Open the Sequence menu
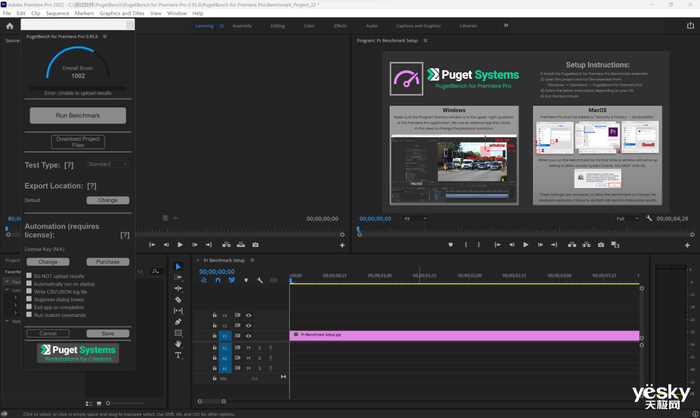The width and height of the screenshot is (700, 418). point(58,13)
